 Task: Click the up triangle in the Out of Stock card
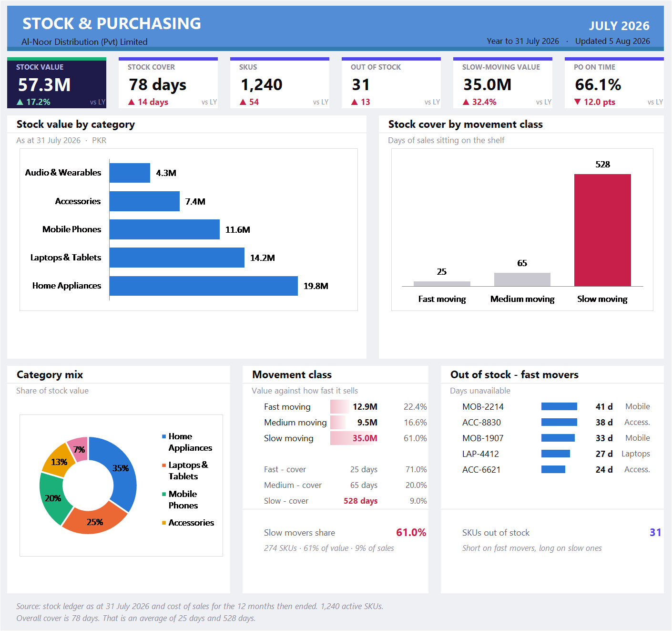(x=355, y=102)
